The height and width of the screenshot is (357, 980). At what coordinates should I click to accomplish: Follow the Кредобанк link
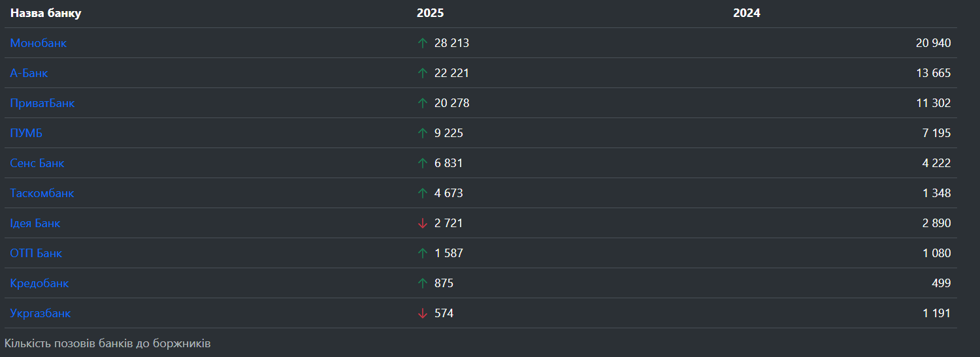(39, 283)
